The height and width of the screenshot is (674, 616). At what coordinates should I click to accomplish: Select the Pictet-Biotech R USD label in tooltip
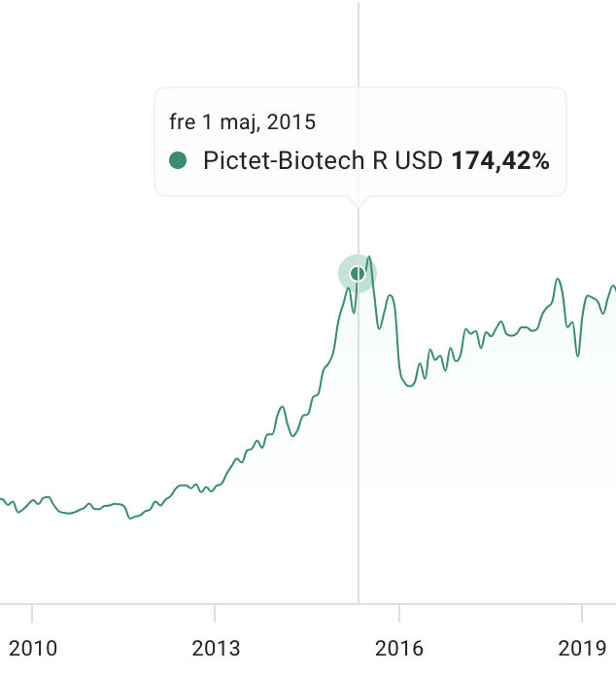pos(323,161)
